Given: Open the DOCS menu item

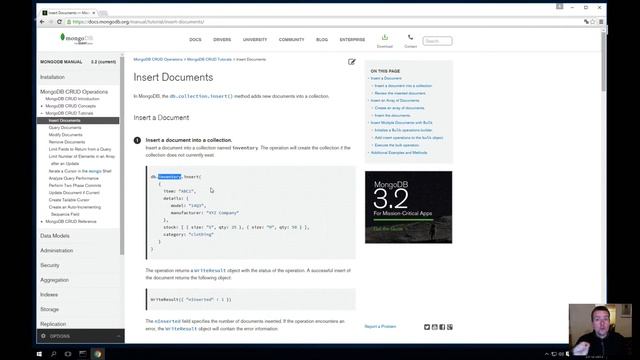Looking at the screenshot, I should (195, 40).
